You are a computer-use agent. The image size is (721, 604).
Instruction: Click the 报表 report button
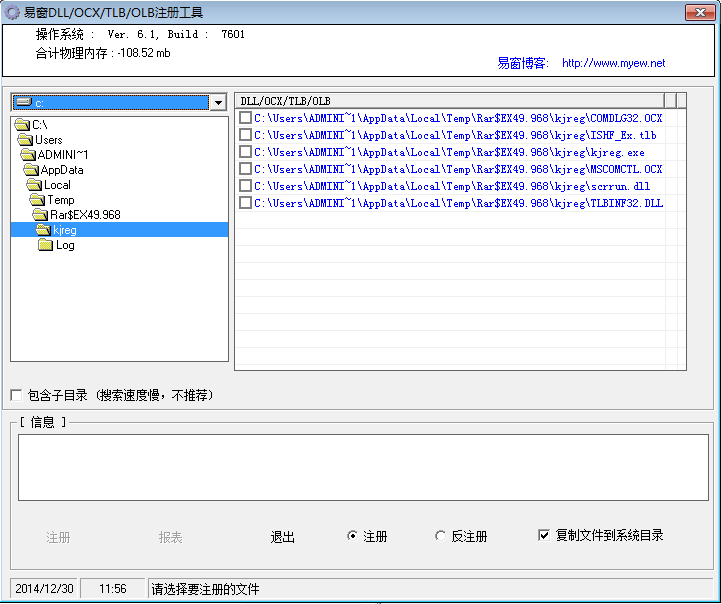point(170,537)
